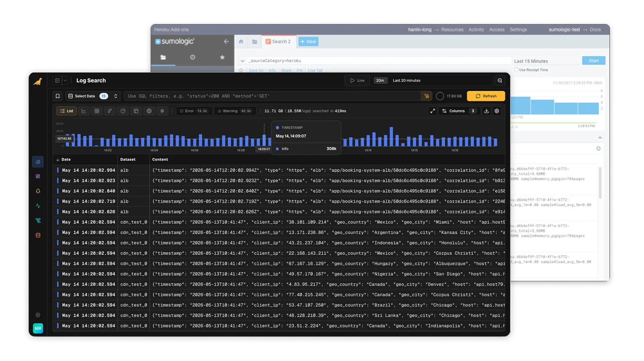Open the Select Data dropdown
This screenshot has height=361, width=644.
coord(93,96)
